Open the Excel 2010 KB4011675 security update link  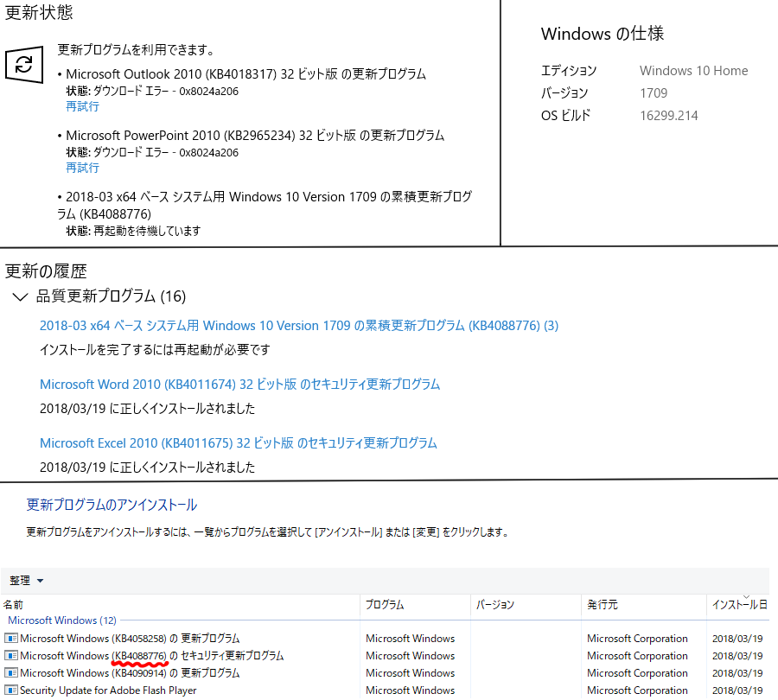point(239,443)
